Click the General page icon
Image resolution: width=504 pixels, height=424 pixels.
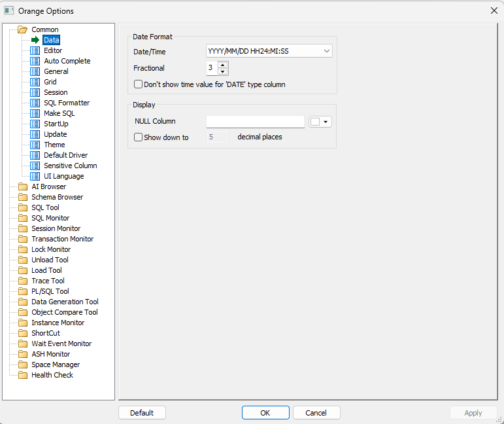(35, 71)
